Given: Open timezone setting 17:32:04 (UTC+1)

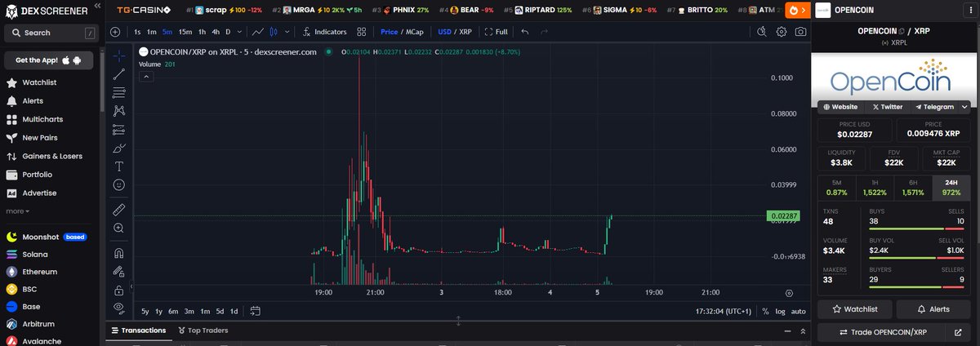Looking at the screenshot, I should pos(724,311).
